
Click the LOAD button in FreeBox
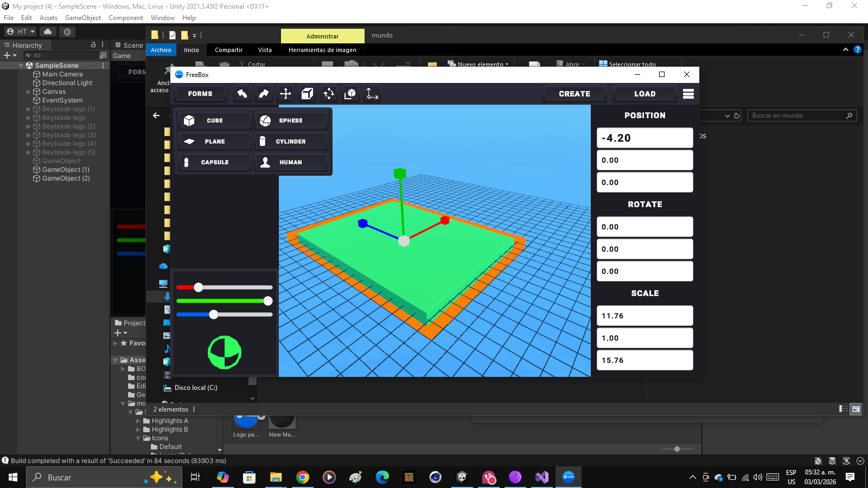coord(644,94)
